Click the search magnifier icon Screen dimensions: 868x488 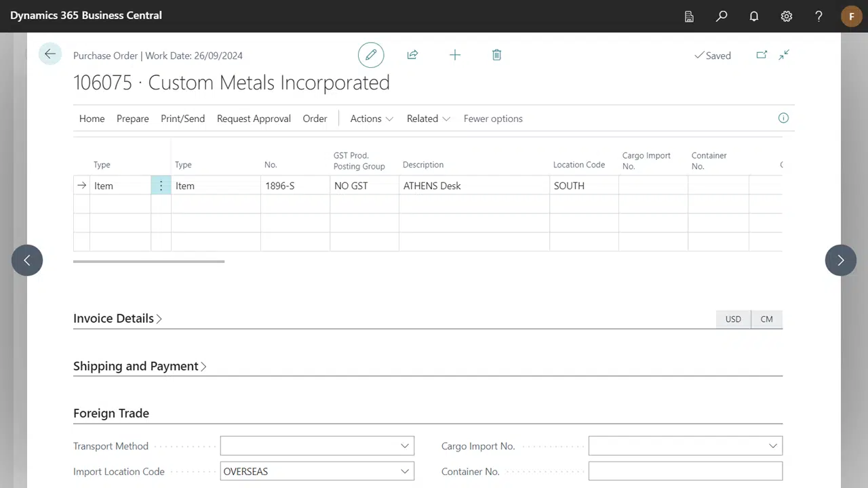(722, 16)
